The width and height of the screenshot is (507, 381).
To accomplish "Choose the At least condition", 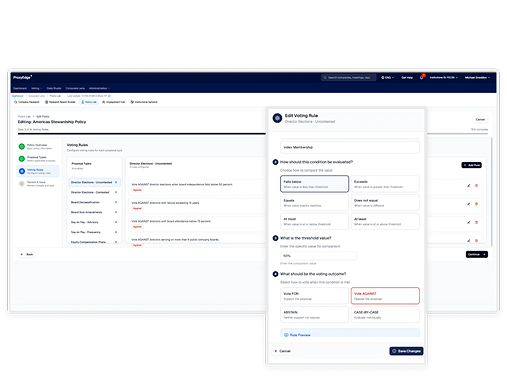I will [x=385, y=221].
